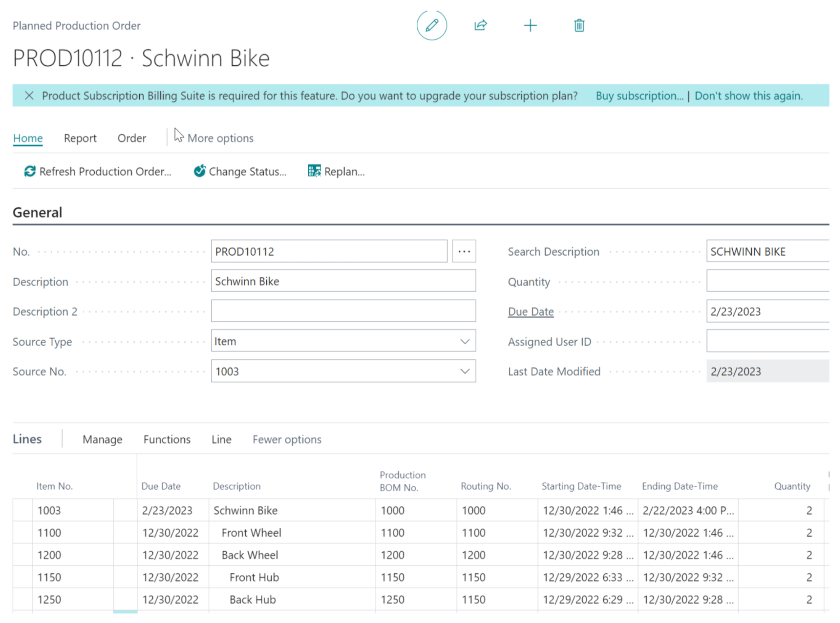Click inside the Quantity field
This screenshot has width=840, height=623.
coord(766,281)
